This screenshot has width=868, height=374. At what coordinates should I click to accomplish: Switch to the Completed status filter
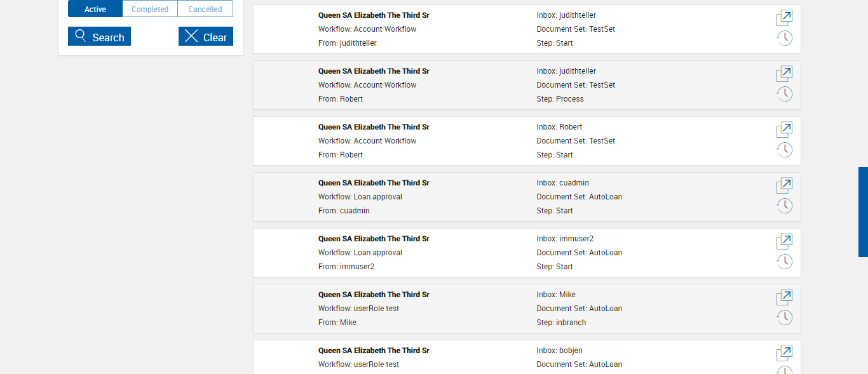(x=150, y=9)
